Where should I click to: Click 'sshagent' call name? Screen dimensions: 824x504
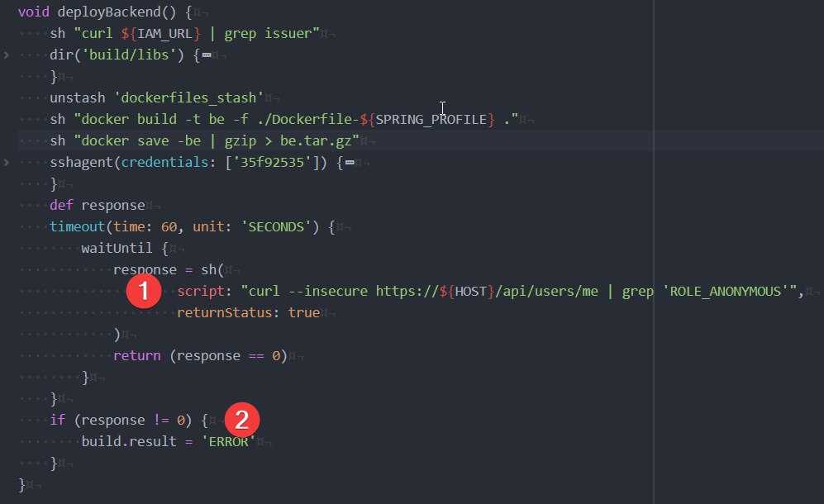(x=82, y=163)
